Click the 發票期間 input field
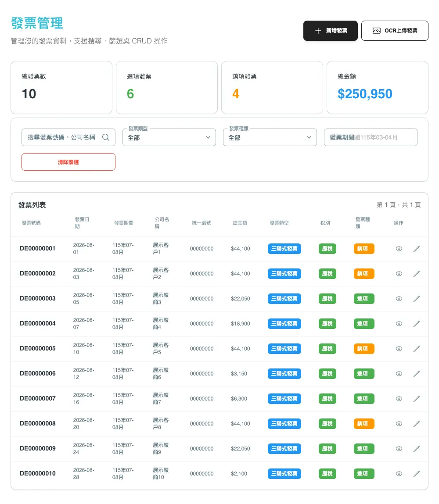439x504 pixels. 371,137
